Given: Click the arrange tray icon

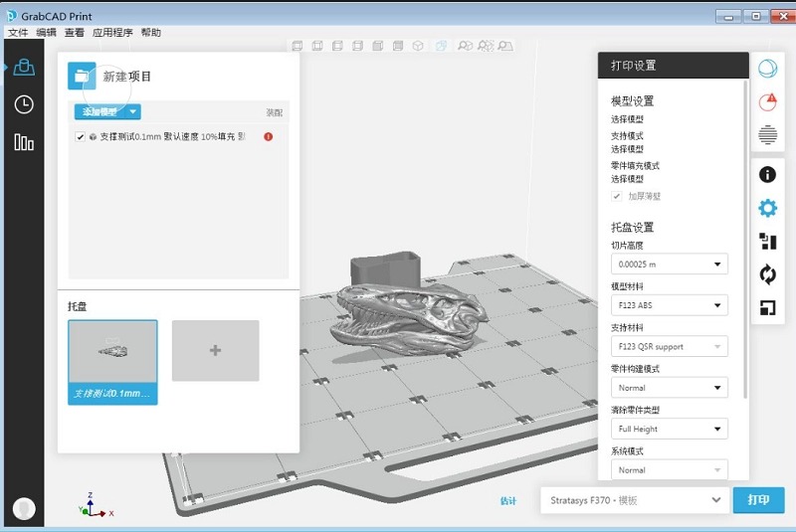Looking at the screenshot, I should [x=767, y=241].
